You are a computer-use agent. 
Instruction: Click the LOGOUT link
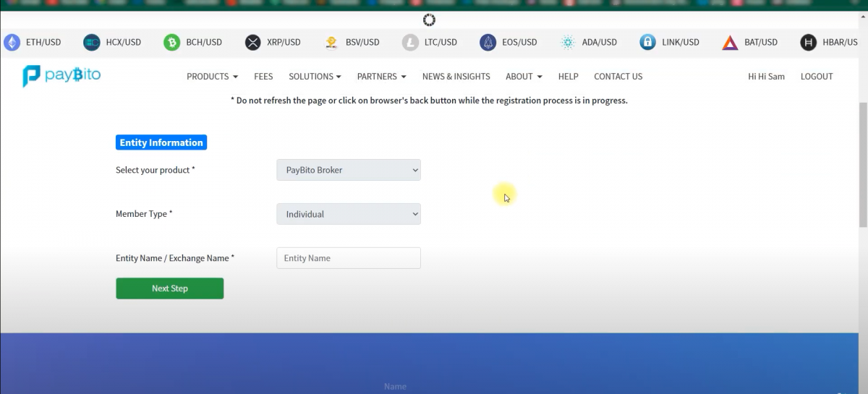point(817,77)
